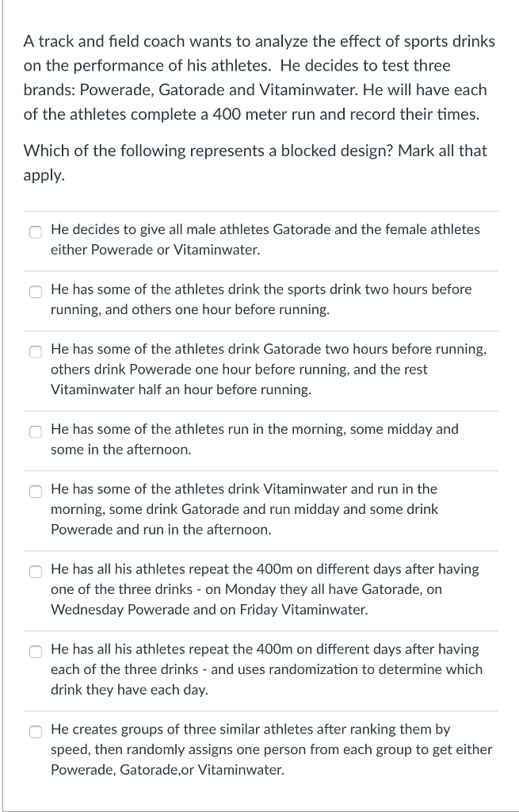Check the option about male athletes getting Gatorade

(x=35, y=231)
